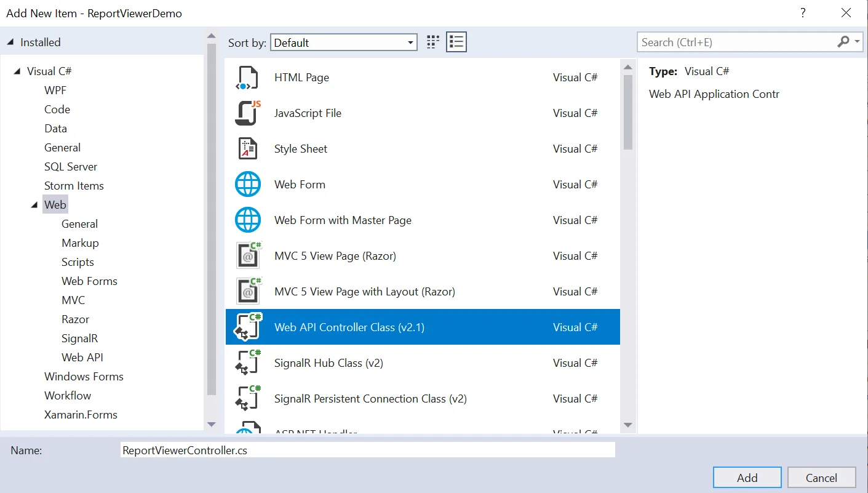Viewport: 868px width, 493px height.
Task: Collapse the Web tree node
Action: point(34,205)
